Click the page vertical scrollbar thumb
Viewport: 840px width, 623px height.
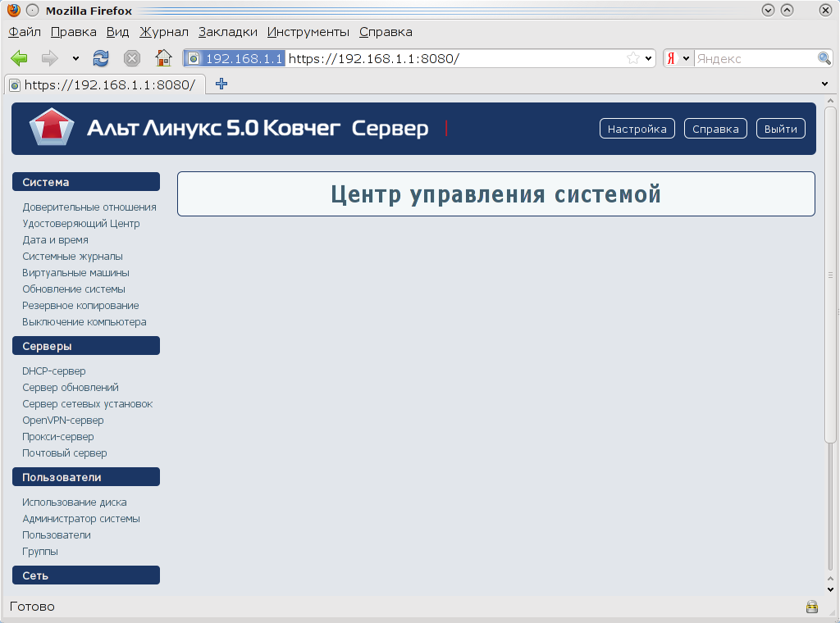pos(830,275)
